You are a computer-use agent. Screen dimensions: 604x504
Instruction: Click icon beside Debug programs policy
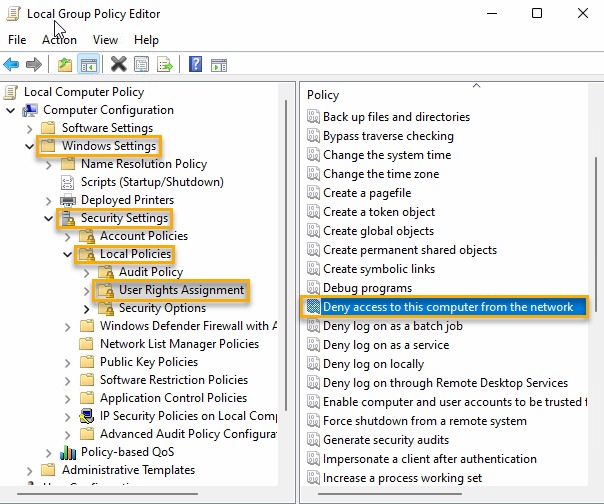click(313, 287)
